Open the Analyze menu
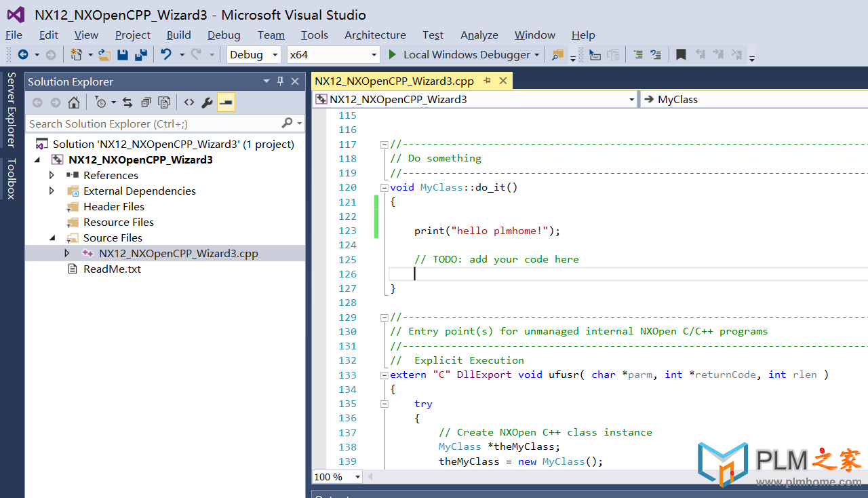 click(x=479, y=35)
